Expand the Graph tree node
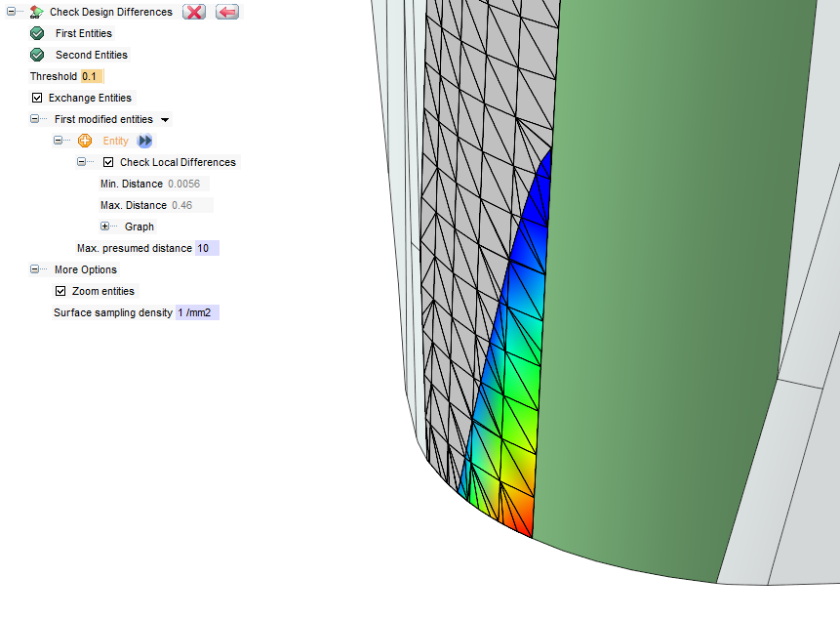This screenshot has width=840, height=618. [104, 227]
